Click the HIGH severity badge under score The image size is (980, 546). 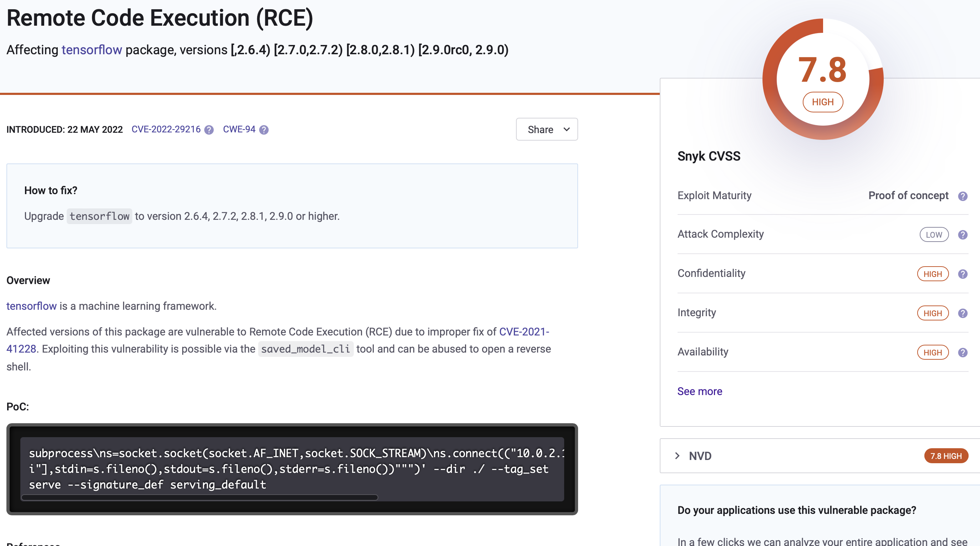tap(822, 102)
